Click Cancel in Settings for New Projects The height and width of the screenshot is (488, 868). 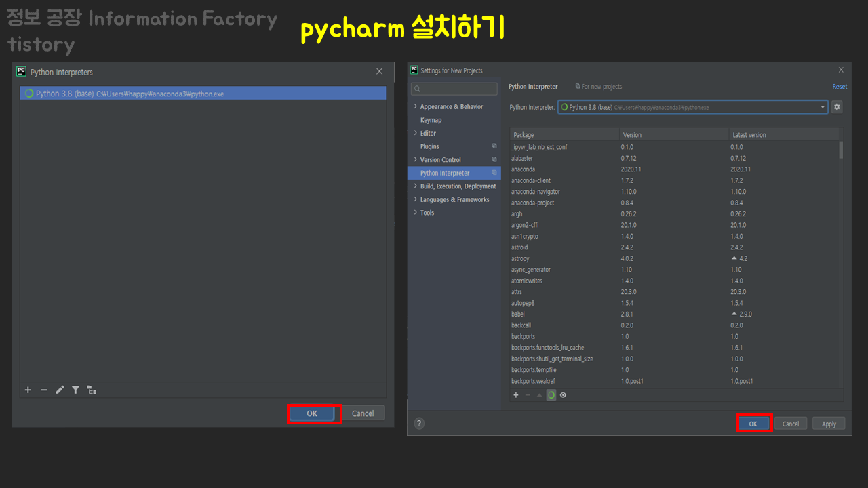coord(791,424)
